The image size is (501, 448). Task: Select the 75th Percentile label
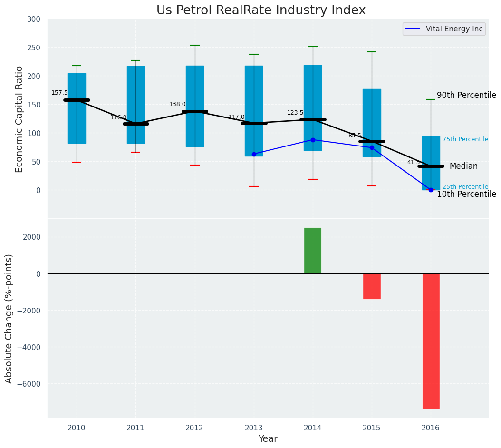tap(465, 139)
